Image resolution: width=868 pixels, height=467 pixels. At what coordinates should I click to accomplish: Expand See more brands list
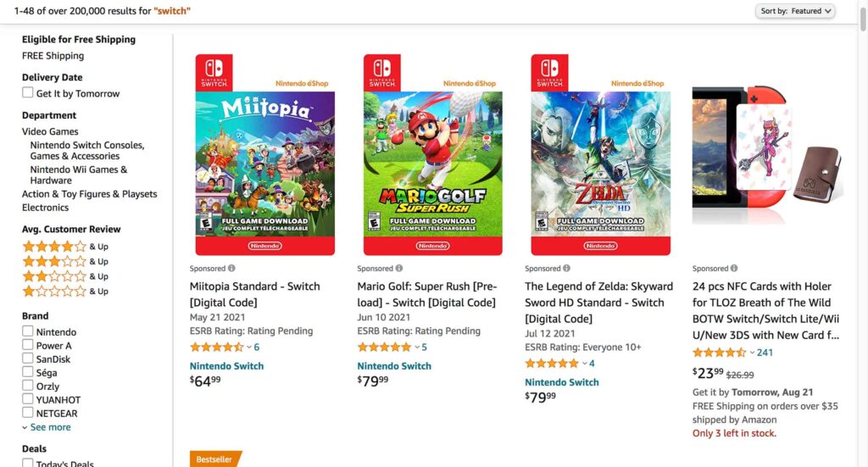pyautogui.click(x=49, y=427)
